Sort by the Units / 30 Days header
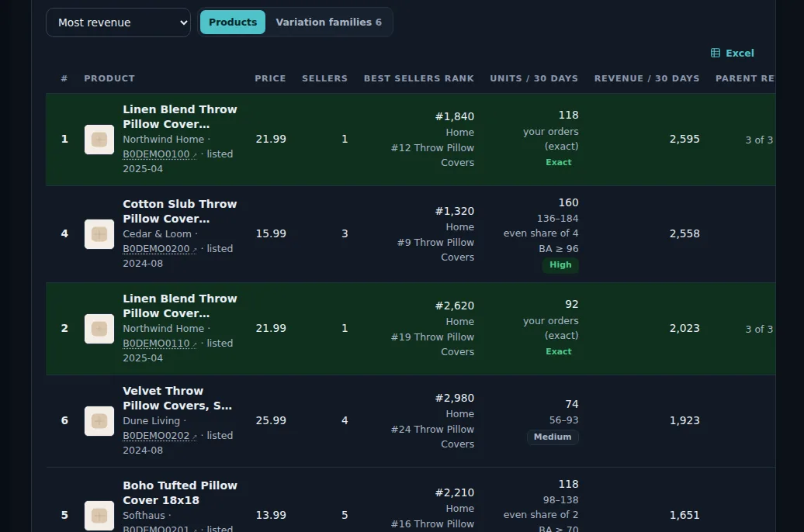The height and width of the screenshot is (532, 804). 534,78
